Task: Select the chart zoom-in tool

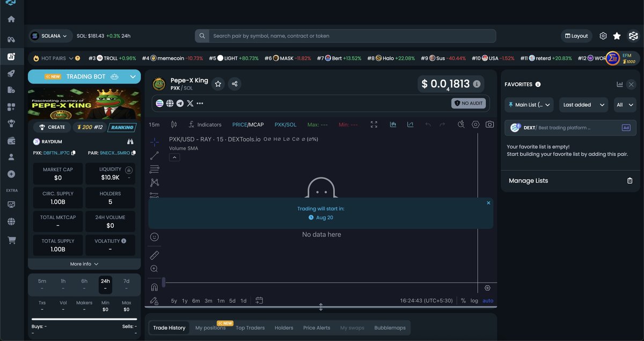Action: pos(155,269)
